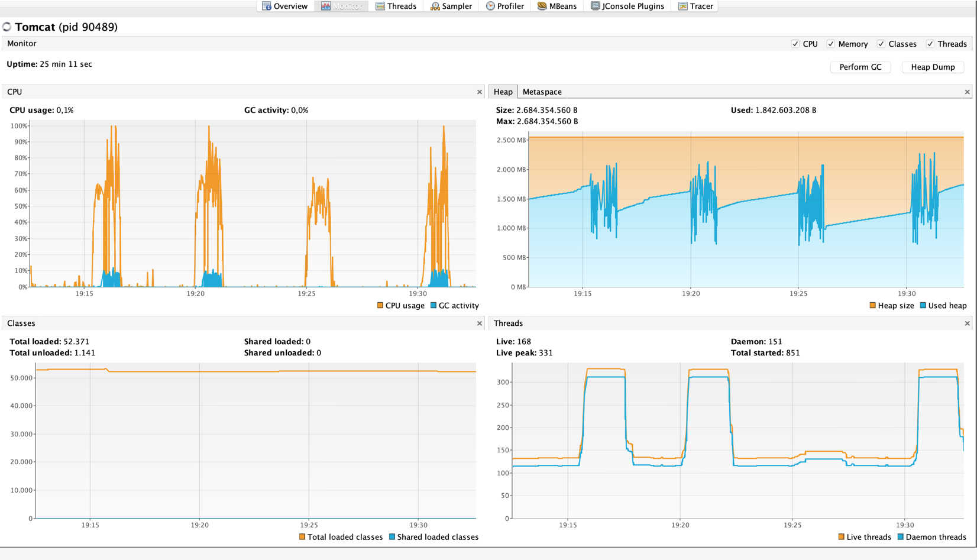Close the CPU graph panel
977x560 pixels.
[480, 92]
